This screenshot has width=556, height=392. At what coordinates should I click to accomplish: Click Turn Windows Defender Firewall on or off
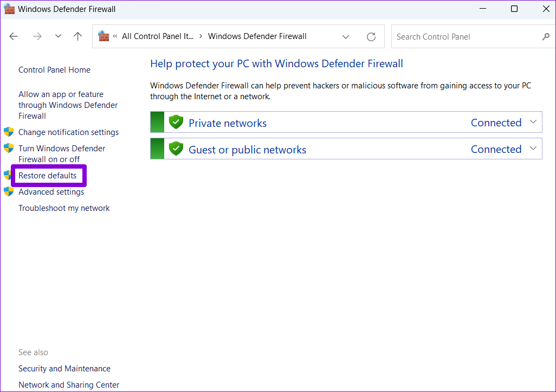tap(61, 153)
